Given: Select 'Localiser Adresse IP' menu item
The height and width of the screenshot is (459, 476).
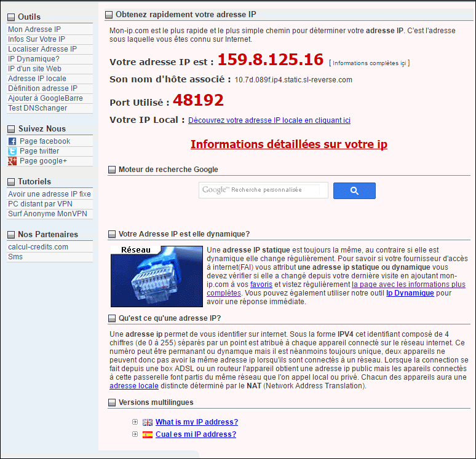Looking at the screenshot, I should pyautogui.click(x=42, y=49).
